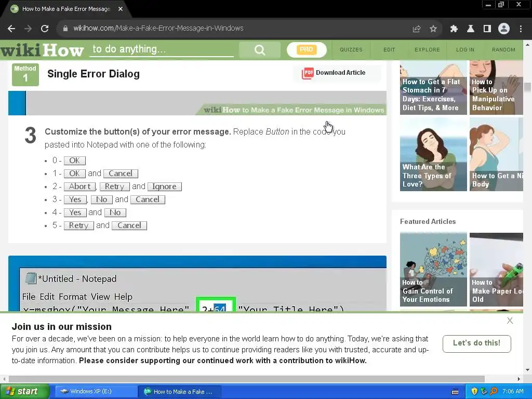Viewport: 532px width, 399px height.
Task: Go back to the previous page
Action: point(11,29)
